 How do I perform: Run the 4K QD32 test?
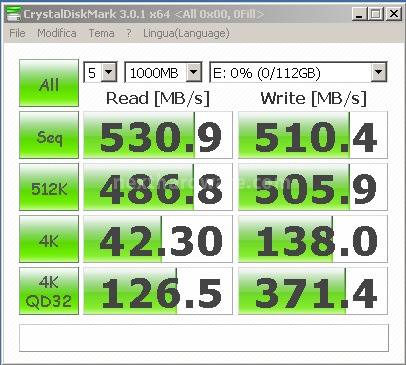coord(49,291)
